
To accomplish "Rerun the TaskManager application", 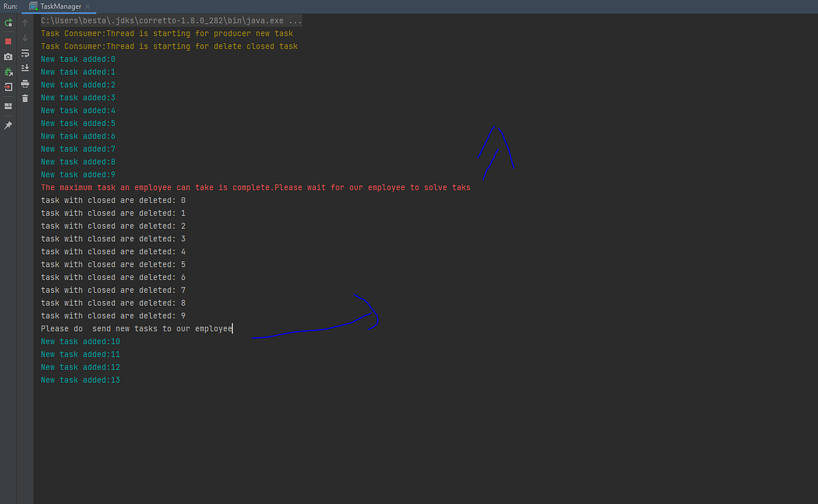I will pos(8,22).
